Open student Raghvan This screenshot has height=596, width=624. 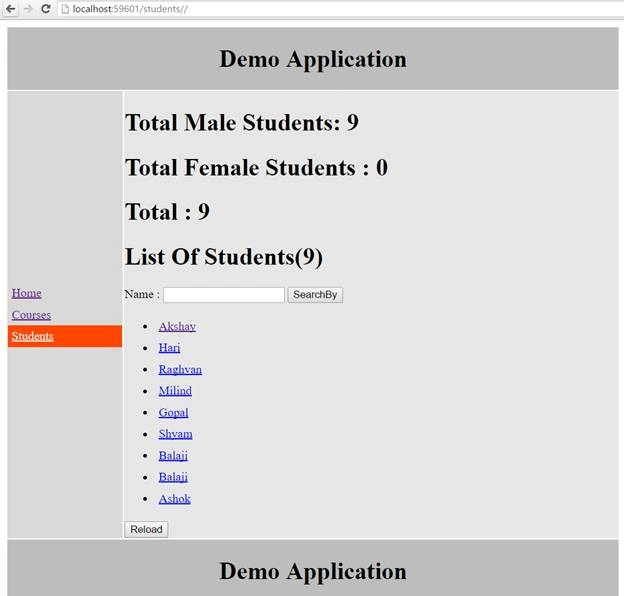pyautogui.click(x=180, y=370)
